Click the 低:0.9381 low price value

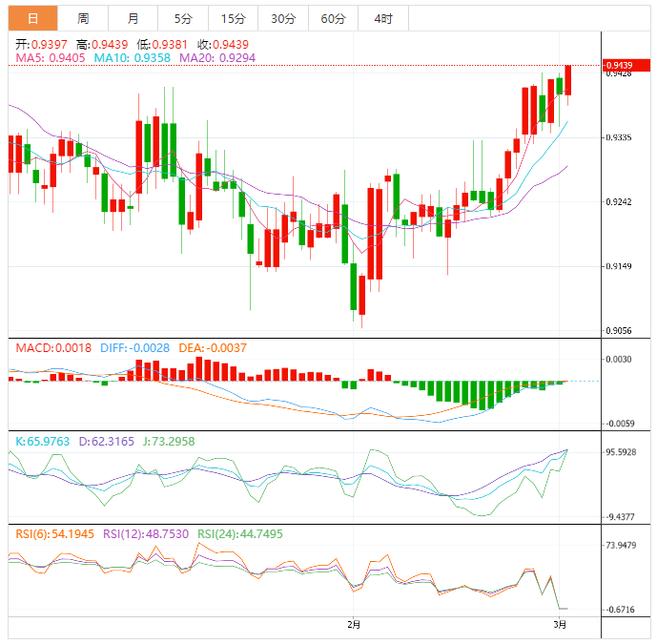(x=162, y=45)
